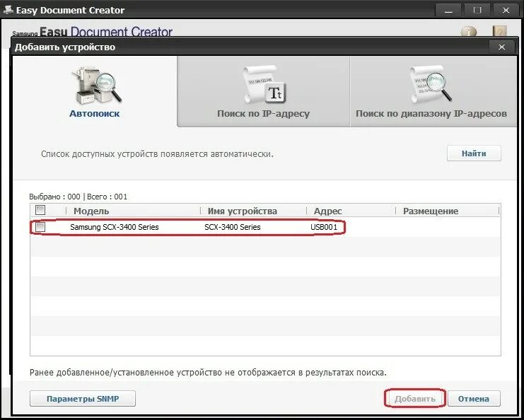Minimize the Easy Document Creator window

pos(448,11)
